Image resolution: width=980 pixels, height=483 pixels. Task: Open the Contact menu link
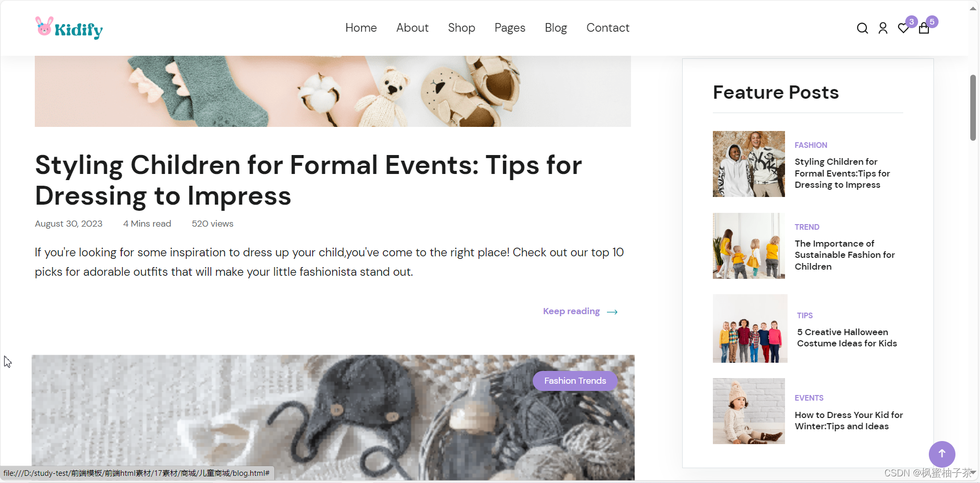[607, 28]
